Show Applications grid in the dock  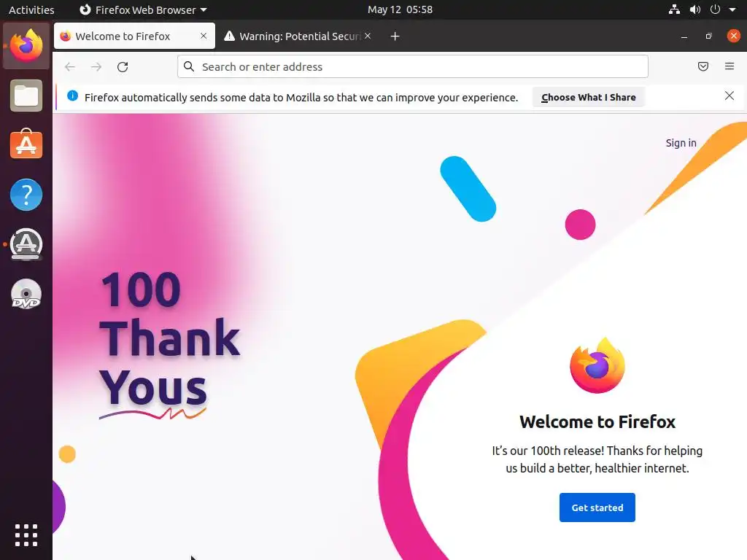point(26,535)
